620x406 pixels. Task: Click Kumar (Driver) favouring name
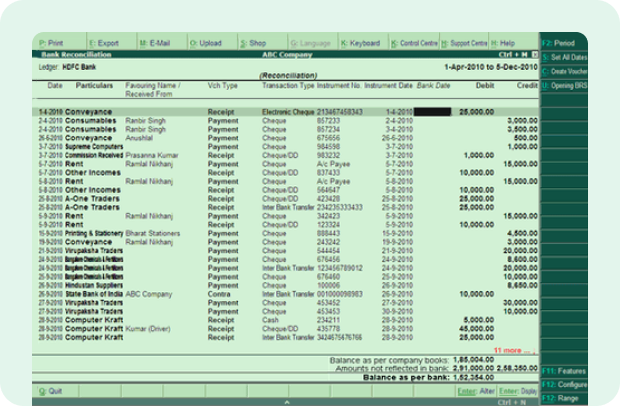pyautogui.click(x=148, y=329)
